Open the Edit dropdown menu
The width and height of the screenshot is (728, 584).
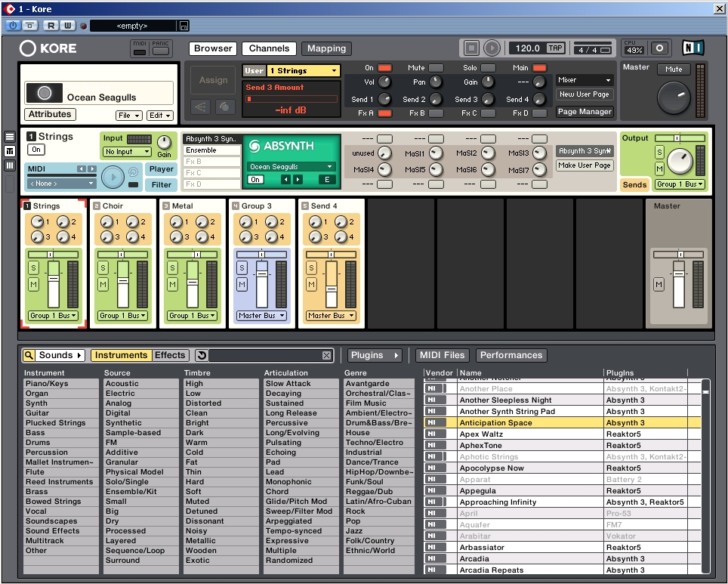pyautogui.click(x=159, y=116)
